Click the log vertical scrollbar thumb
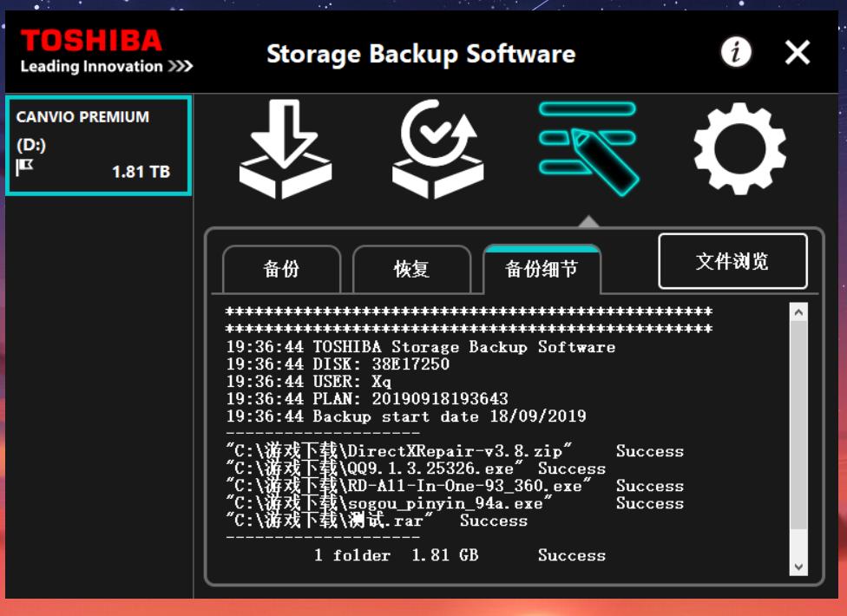Image resolution: width=847 pixels, height=616 pixels. coord(798,425)
